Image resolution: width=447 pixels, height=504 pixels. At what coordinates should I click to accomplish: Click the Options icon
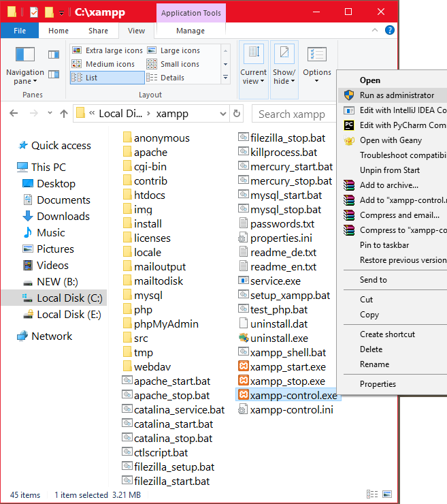(317, 54)
